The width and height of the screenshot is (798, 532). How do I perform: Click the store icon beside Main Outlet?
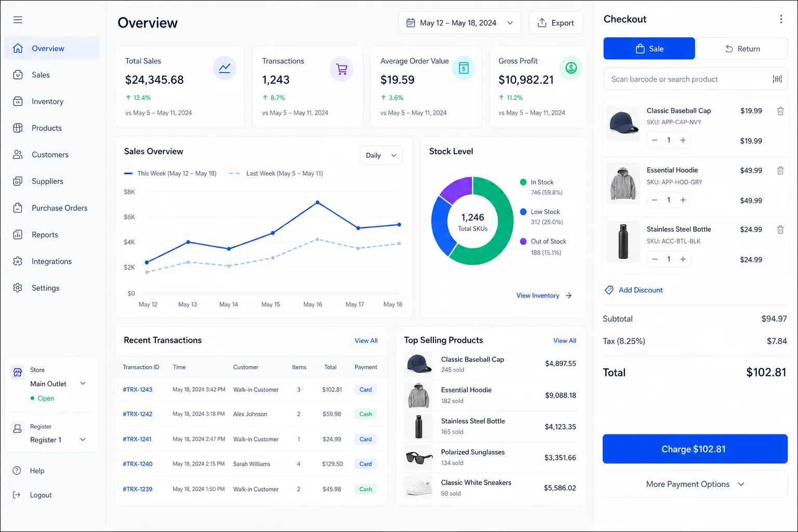18,372
